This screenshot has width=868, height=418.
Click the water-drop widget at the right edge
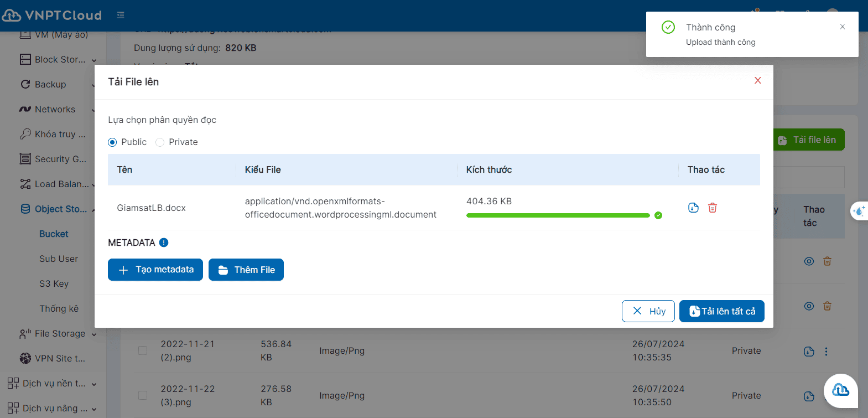(x=860, y=210)
